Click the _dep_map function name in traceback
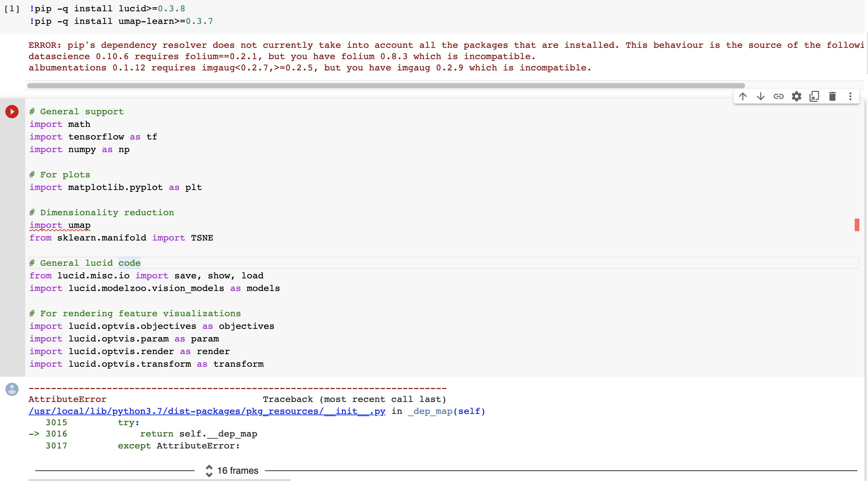 click(x=430, y=411)
